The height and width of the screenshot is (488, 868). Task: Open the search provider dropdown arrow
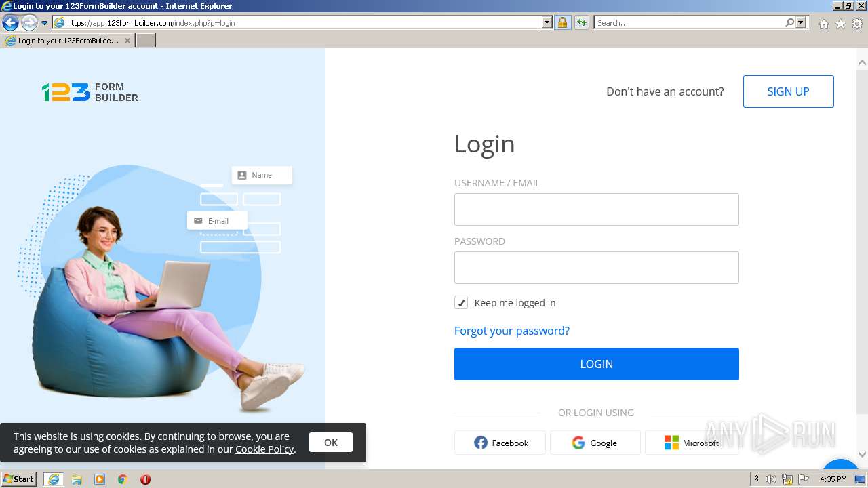click(801, 23)
